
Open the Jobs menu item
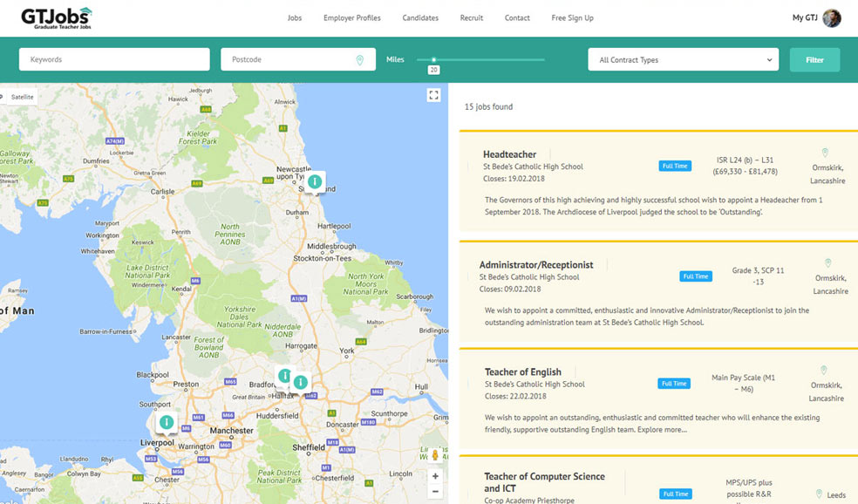295,18
